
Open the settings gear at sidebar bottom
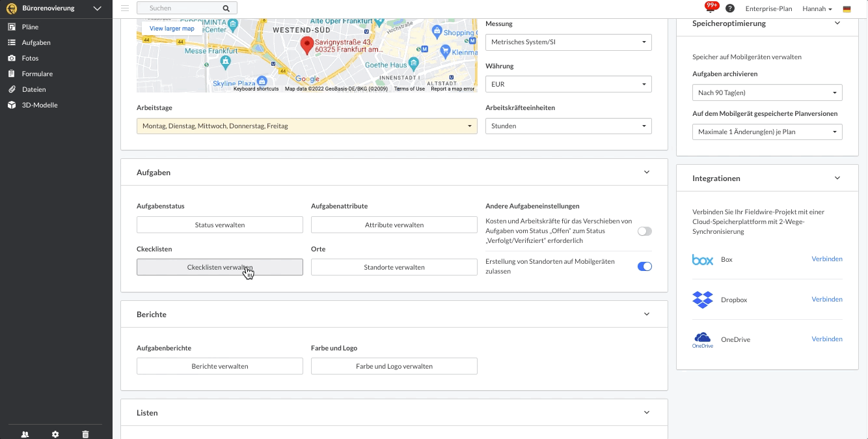[55, 434]
